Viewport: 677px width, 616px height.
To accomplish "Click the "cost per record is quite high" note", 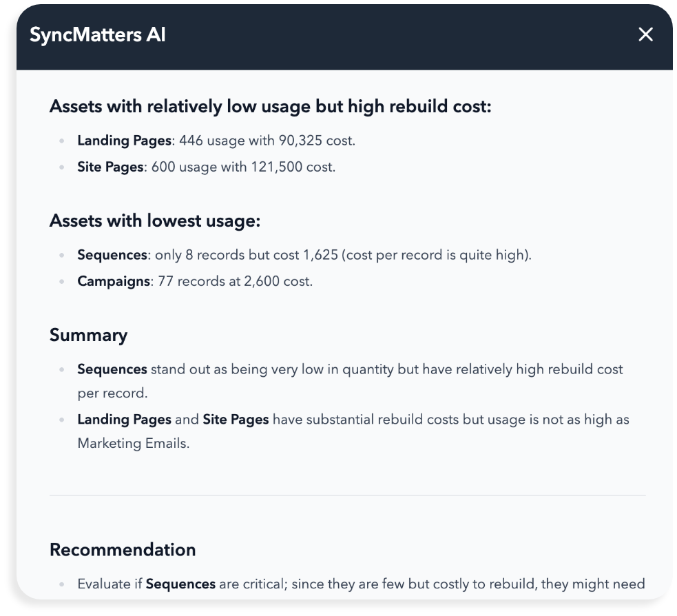I will pyautogui.click(x=437, y=255).
